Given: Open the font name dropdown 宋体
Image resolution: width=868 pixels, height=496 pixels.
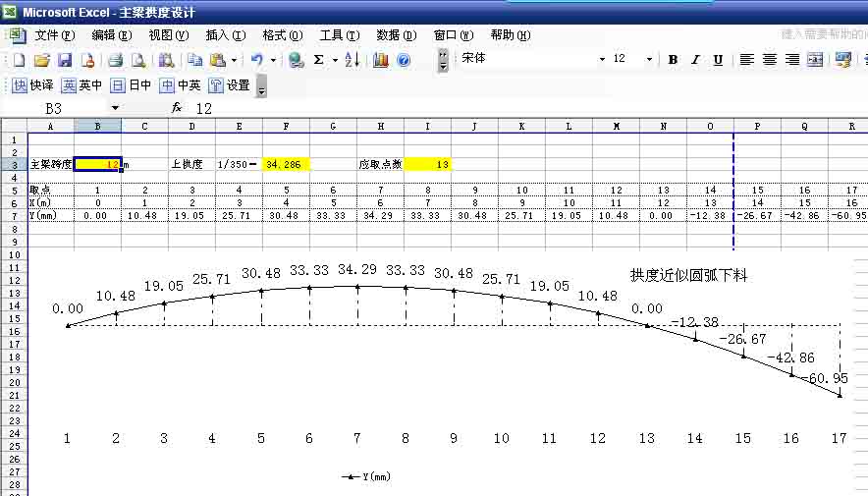Looking at the screenshot, I should coord(602,59).
